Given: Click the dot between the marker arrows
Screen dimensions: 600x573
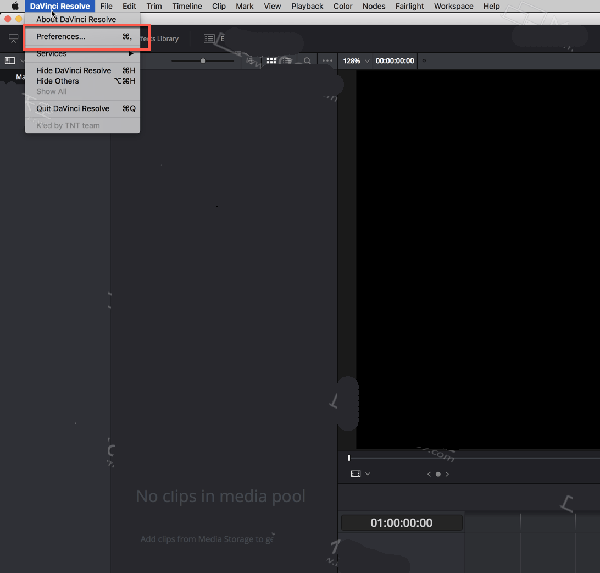Looking at the screenshot, I should point(438,474).
